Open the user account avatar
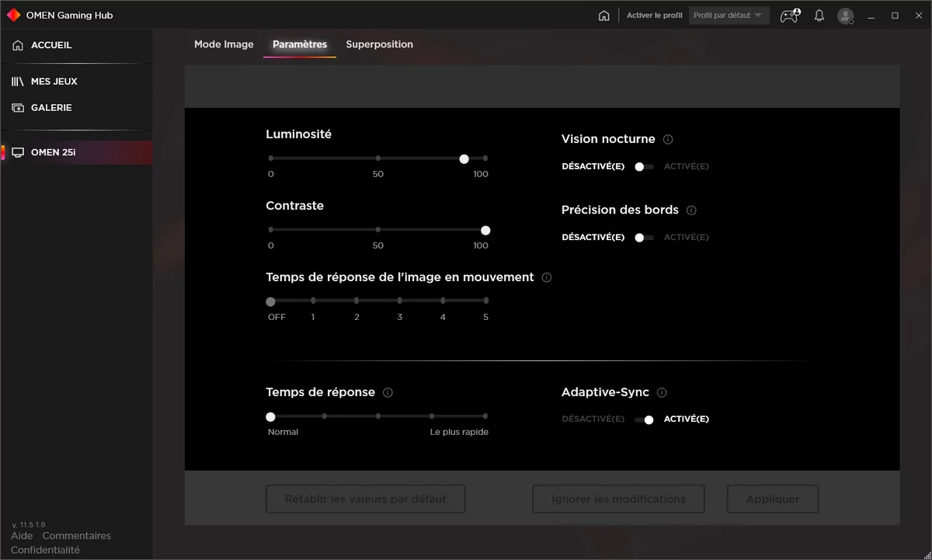932x560 pixels. (846, 16)
